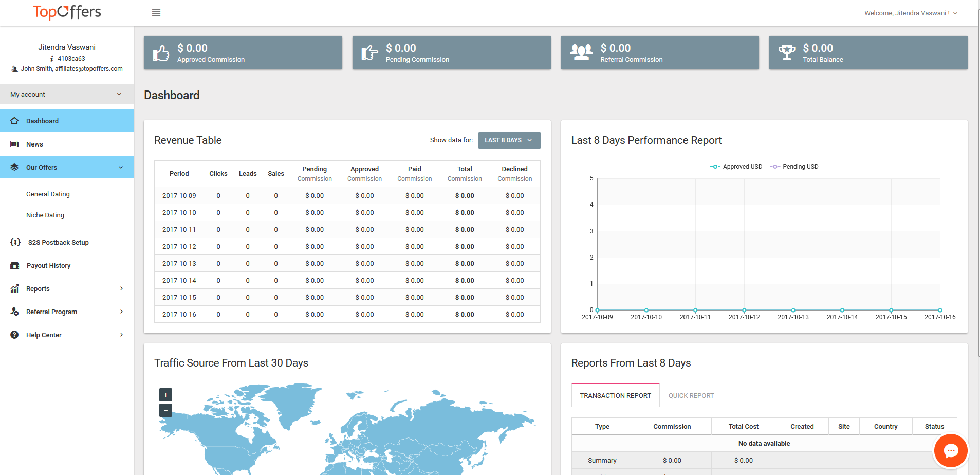Click the News newspaper icon

[14, 143]
